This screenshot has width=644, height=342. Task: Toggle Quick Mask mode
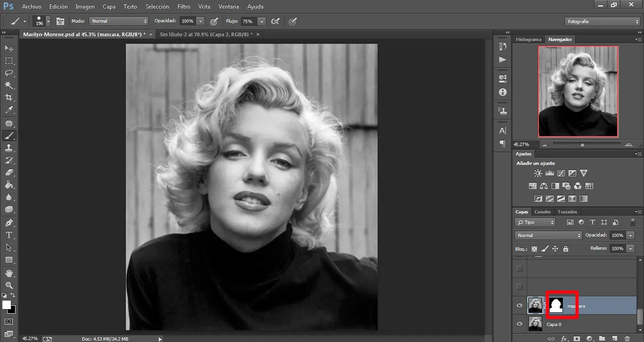pyautogui.click(x=9, y=321)
